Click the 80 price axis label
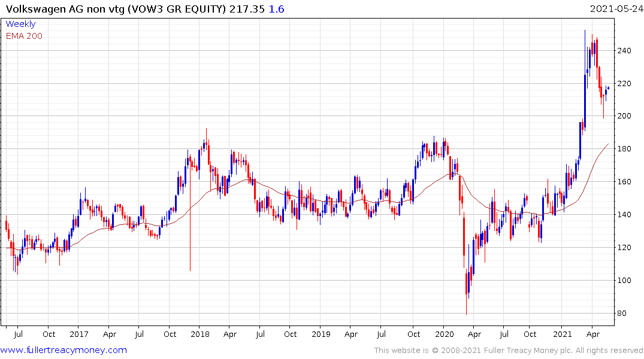This screenshot has width=644, height=359. [x=622, y=313]
